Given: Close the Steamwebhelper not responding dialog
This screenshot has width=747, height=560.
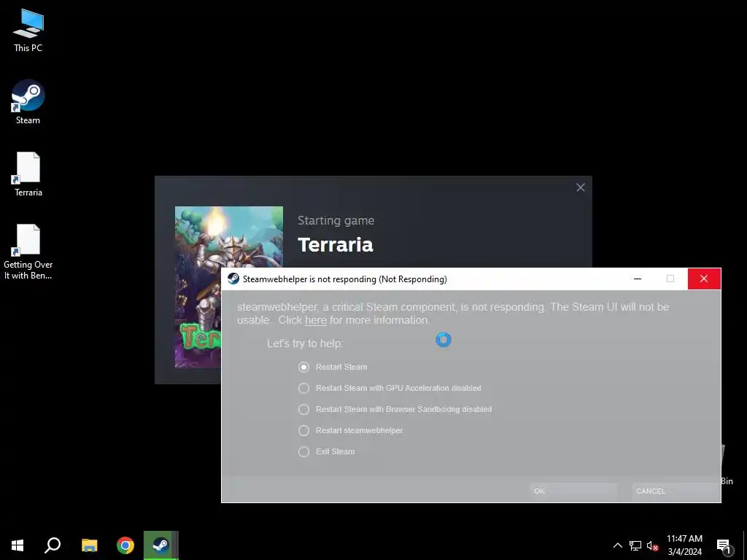Looking at the screenshot, I should point(704,279).
